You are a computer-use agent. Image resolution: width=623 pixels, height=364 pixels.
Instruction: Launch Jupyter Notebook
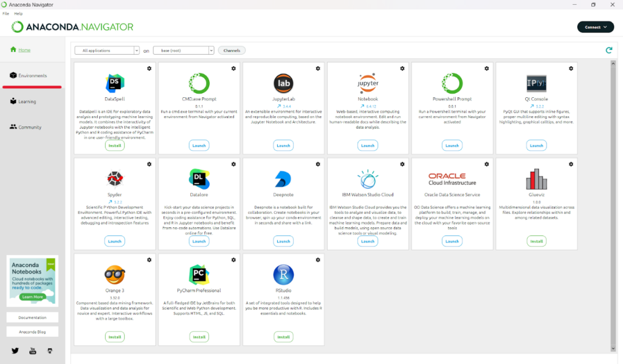pos(368,145)
